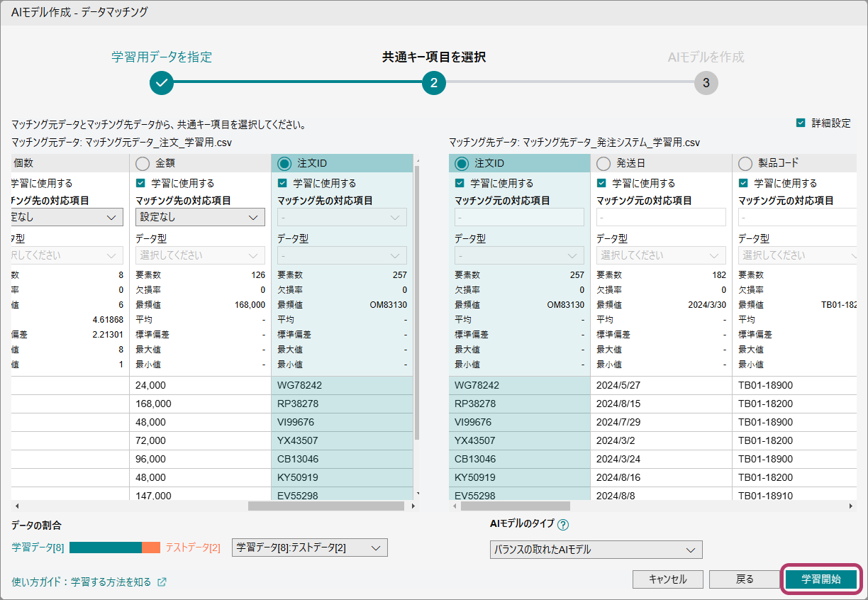The height and width of the screenshot is (600, 868).
Task: Click the external link icon after 使い方ガイド
Action: tap(162, 582)
